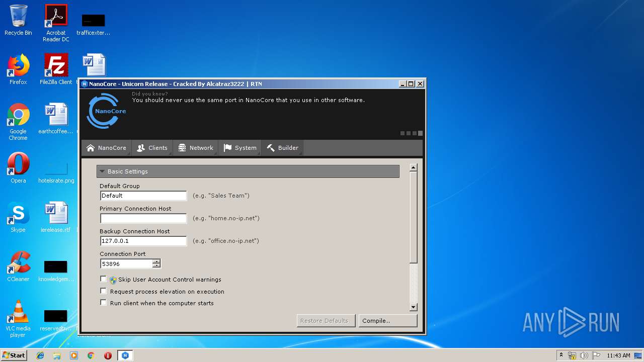Viewport: 644px width, 362px height.
Task: Enable Request process elevation on execution
Action: point(104,291)
